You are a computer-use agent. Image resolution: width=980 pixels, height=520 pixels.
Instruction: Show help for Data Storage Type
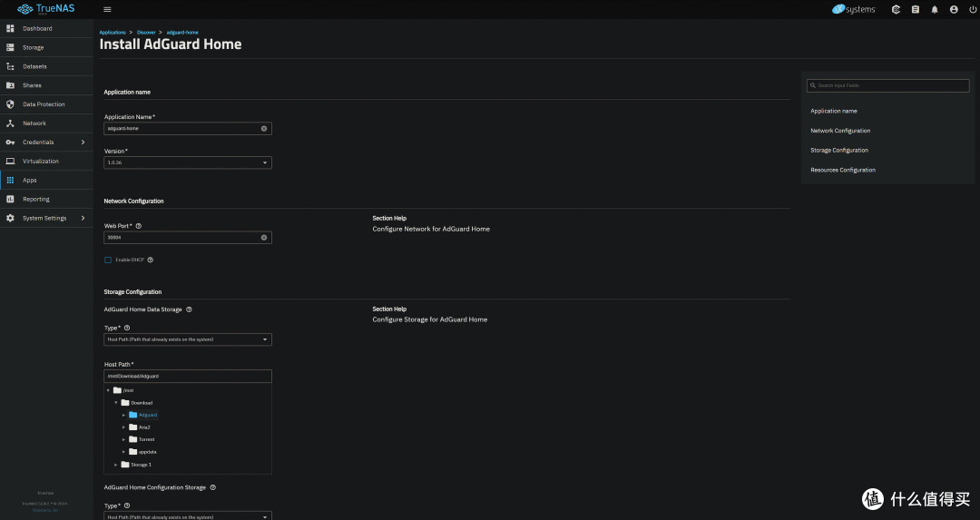tap(127, 328)
